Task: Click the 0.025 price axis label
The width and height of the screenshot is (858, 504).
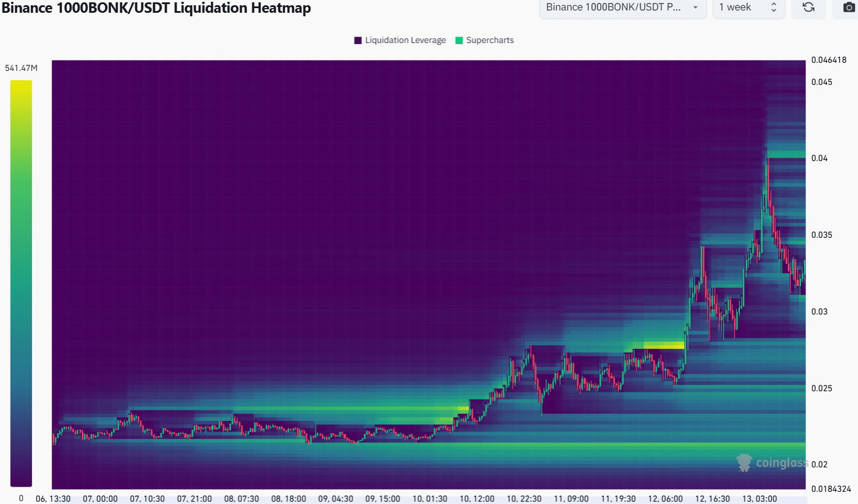Action: [x=822, y=388]
